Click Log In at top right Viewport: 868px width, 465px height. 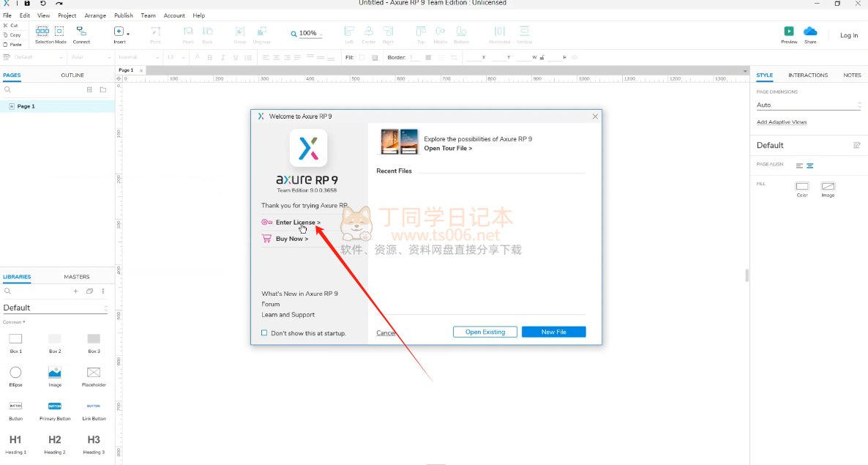(x=849, y=35)
